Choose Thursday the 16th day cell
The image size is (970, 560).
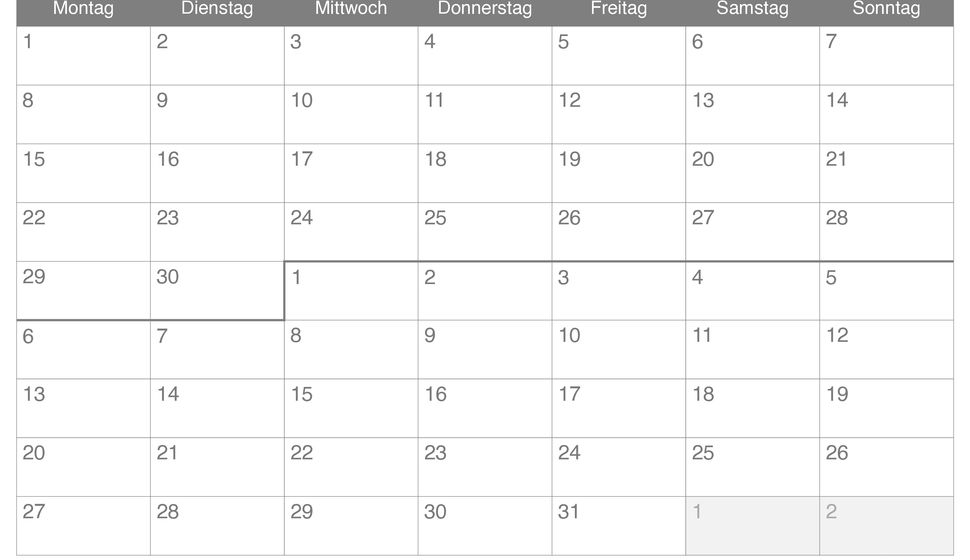[485, 408]
